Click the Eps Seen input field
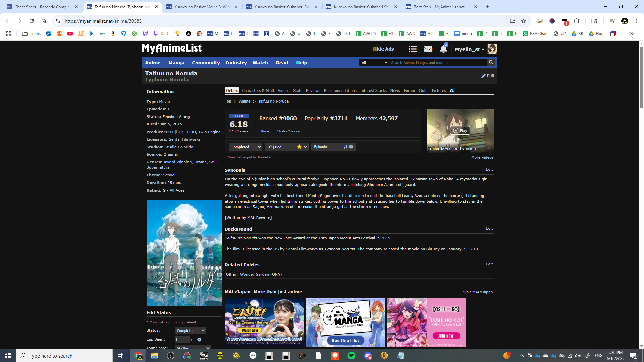644x362 pixels. [x=182, y=340]
